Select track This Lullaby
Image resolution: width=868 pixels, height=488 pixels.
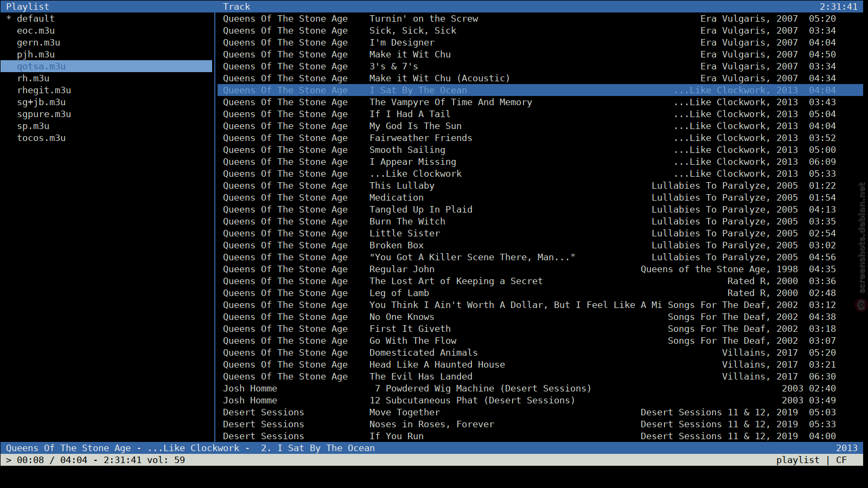(x=540, y=185)
